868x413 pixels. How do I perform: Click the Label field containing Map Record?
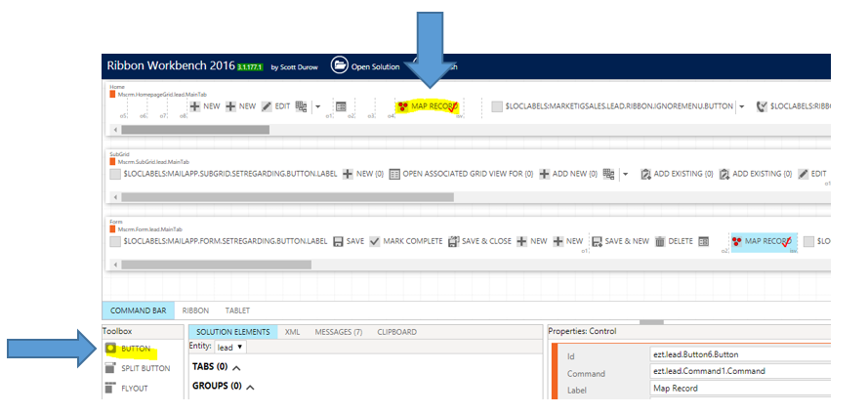point(739,388)
